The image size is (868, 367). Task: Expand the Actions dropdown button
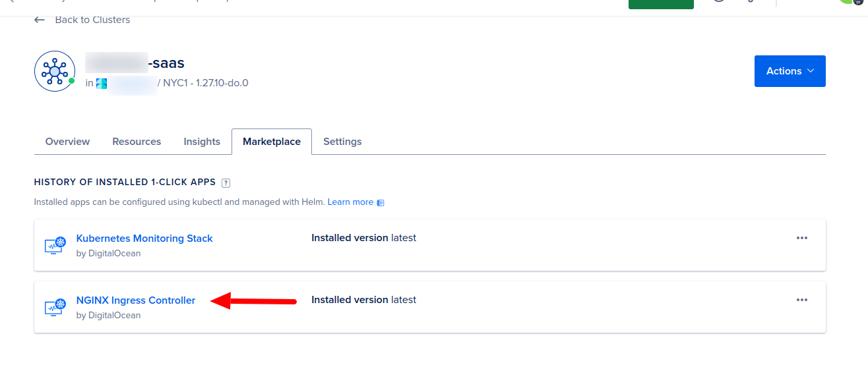pyautogui.click(x=790, y=71)
